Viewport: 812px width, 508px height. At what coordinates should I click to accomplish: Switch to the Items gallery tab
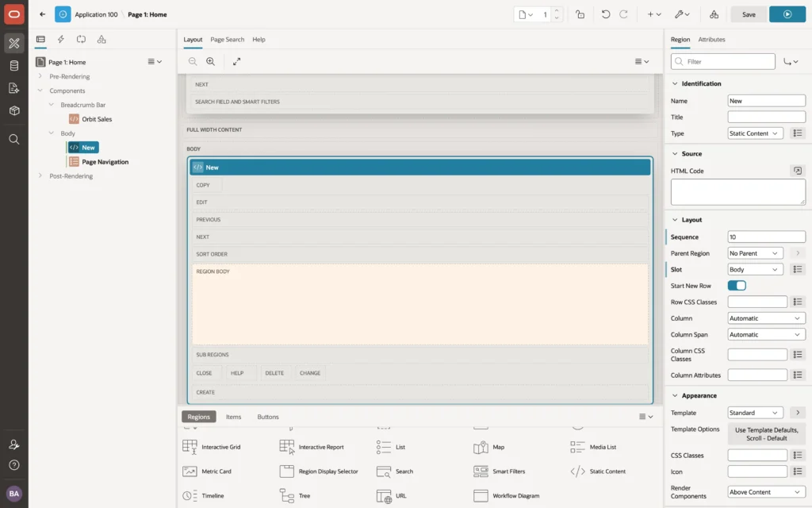tap(234, 417)
